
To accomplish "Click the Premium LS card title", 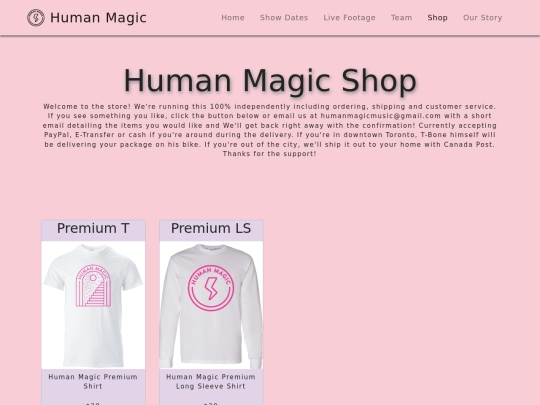I will point(211,228).
